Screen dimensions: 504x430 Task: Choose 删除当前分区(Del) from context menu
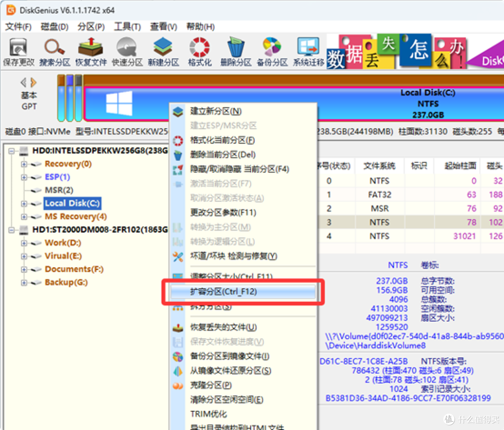tap(243, 155)
